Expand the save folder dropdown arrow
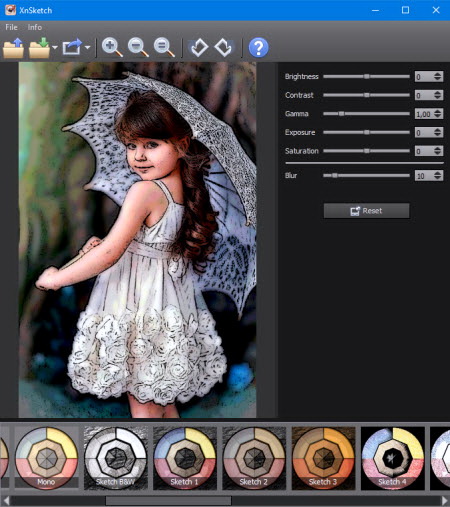450x507 pixels. click(x=55, y=48)
